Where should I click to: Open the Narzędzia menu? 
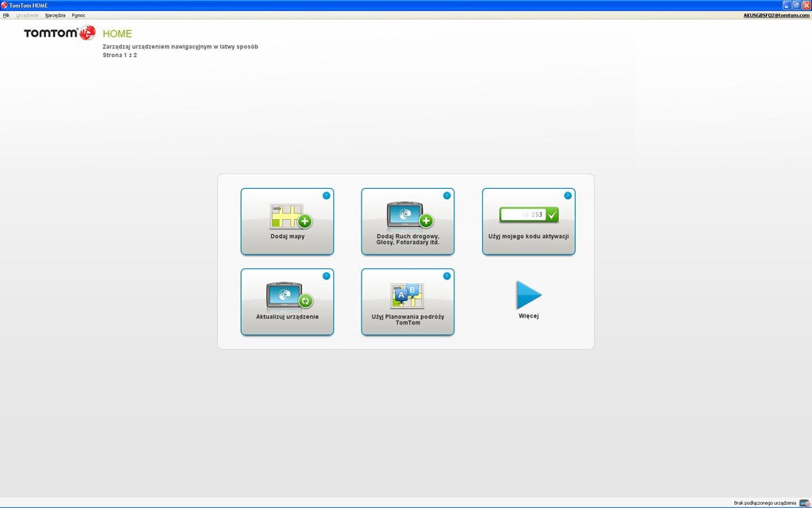point(56,15)
